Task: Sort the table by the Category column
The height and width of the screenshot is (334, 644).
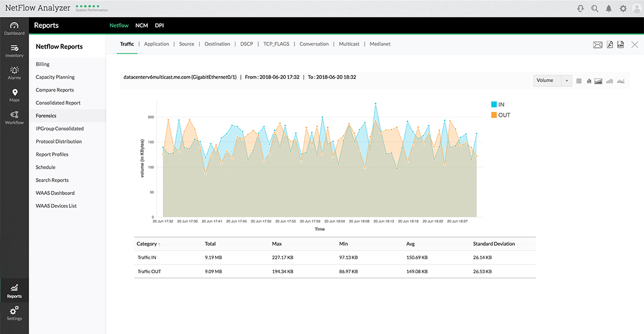Action: pos(147,243)
